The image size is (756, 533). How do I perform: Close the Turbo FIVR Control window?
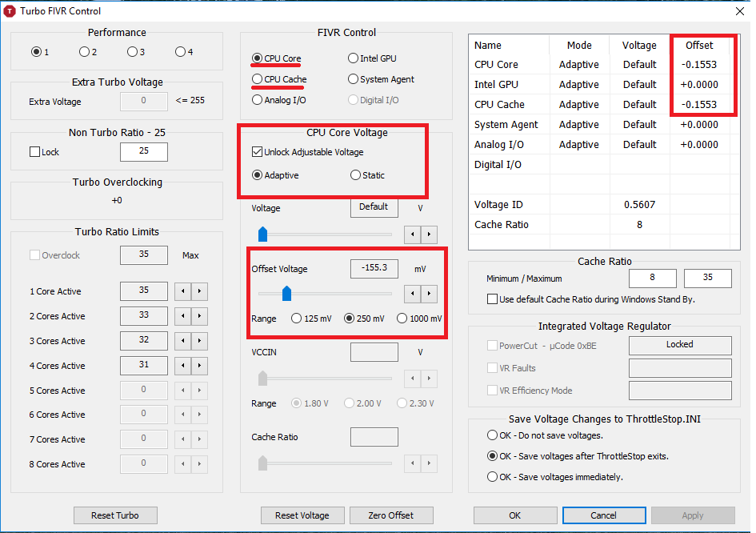click(x=740, y=11)
